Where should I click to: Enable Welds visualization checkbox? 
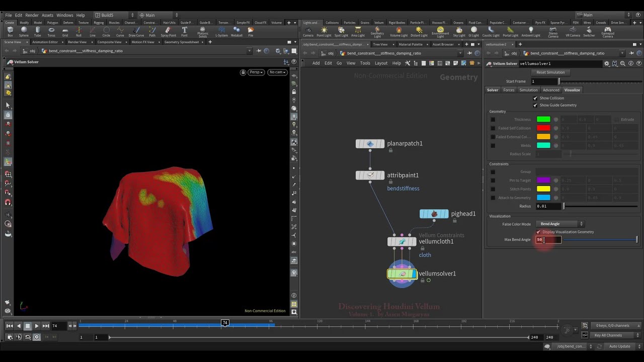pos(493,146)
